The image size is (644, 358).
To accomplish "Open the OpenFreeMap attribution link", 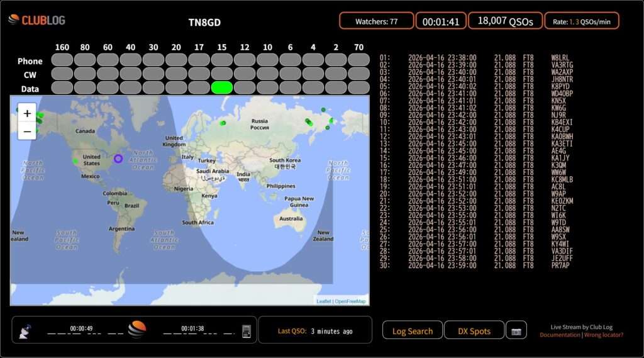I will tap(350, 301).
